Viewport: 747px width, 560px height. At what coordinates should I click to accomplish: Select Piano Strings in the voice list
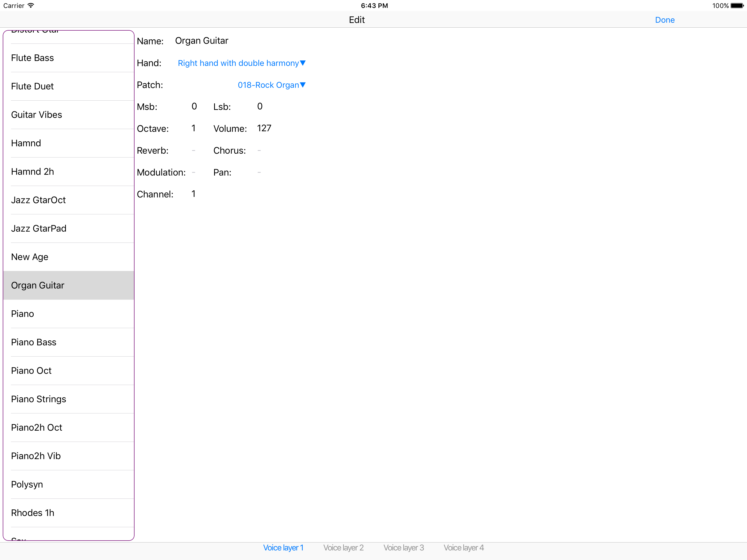coord(69,399)
